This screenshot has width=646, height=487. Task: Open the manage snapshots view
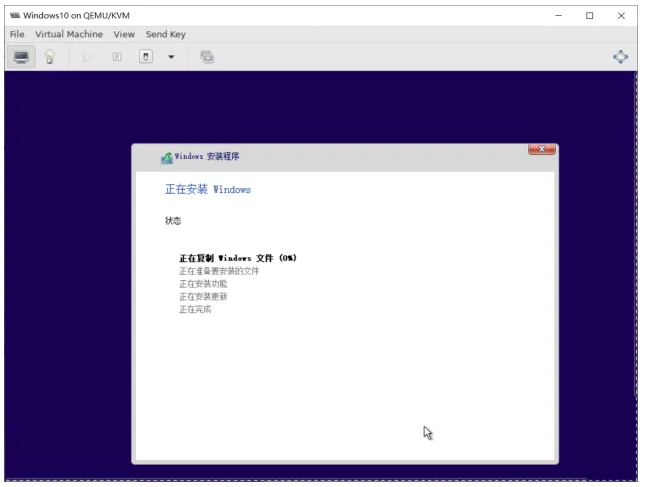[x=207, y=57]
